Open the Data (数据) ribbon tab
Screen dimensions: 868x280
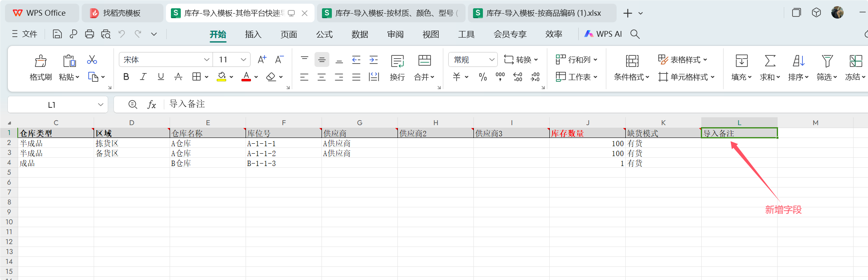tap(360, 34)
